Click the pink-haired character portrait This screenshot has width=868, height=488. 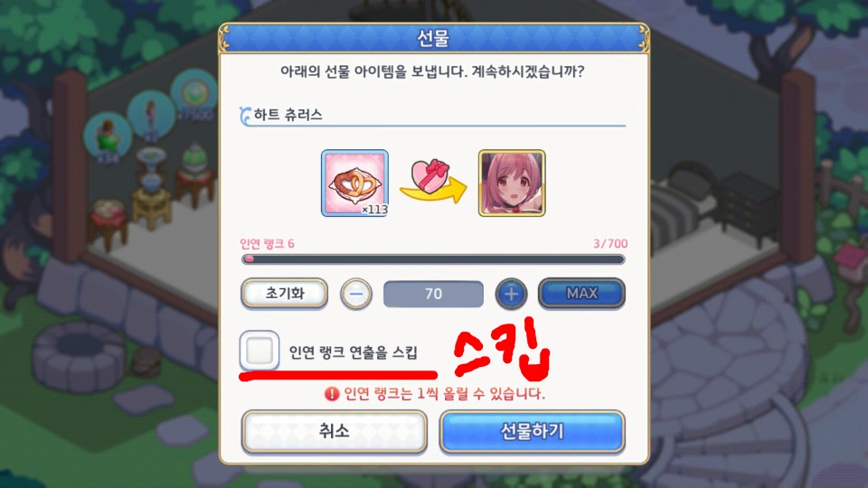pyautogui.click(x=512, y=183)
